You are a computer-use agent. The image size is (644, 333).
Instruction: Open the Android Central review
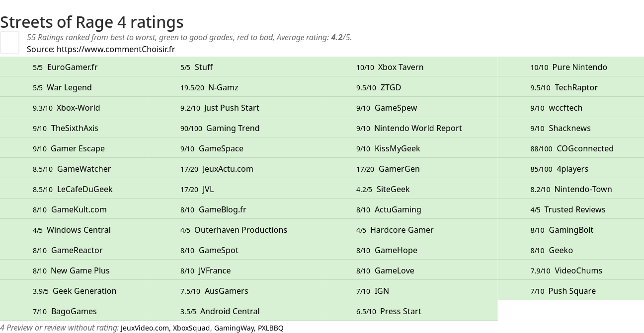point(230,311)
